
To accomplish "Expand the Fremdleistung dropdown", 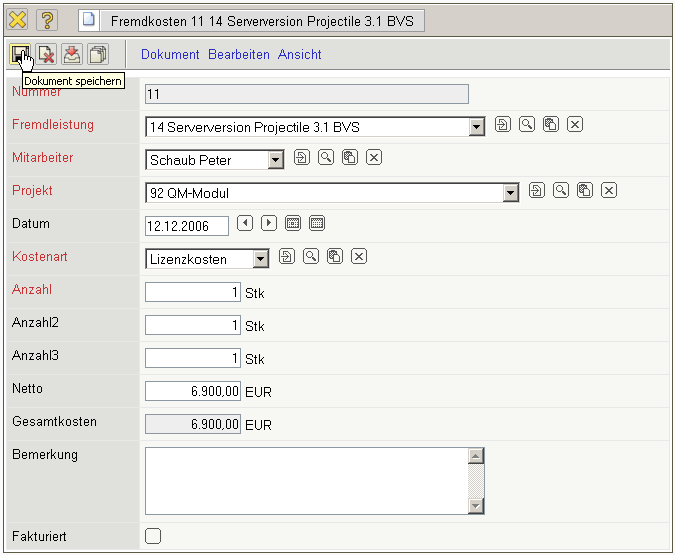I will pos(477,127).
